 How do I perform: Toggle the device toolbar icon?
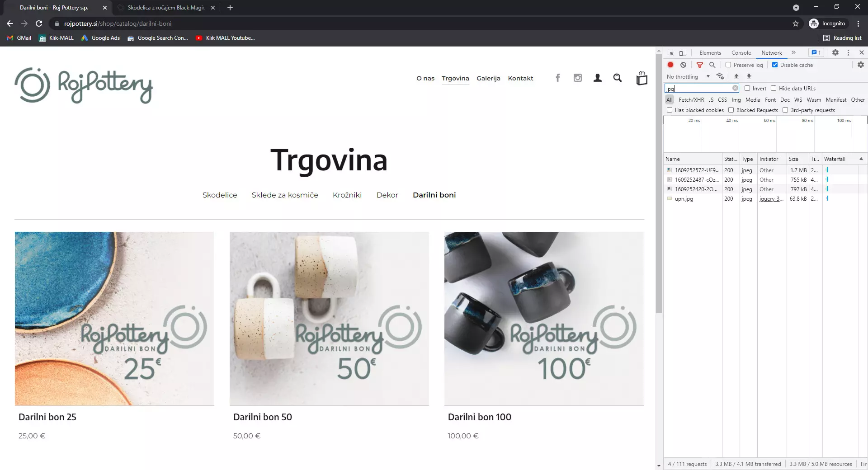click(x=683, y=53)
